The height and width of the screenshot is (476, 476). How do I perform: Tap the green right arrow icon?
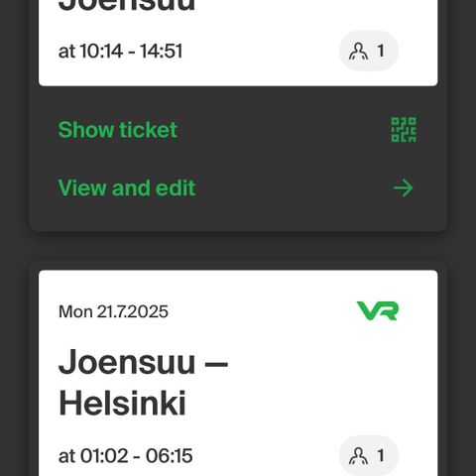click(404, 188)
